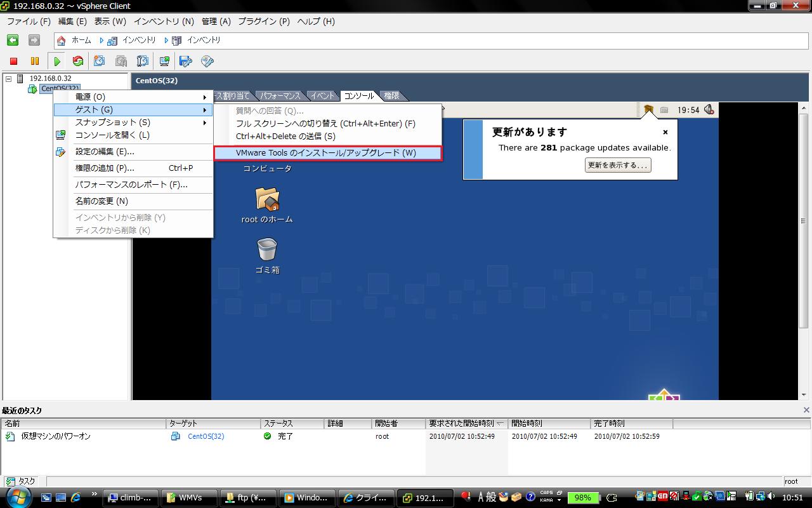
Task: Click the CD/DVD drive connect toolbar icon
Action: 207,61
